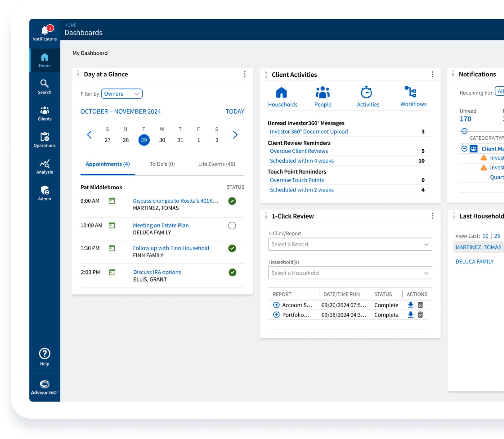
Task: Open MARTINEZ, TOMAS household
Action: (x=478, y=247)
